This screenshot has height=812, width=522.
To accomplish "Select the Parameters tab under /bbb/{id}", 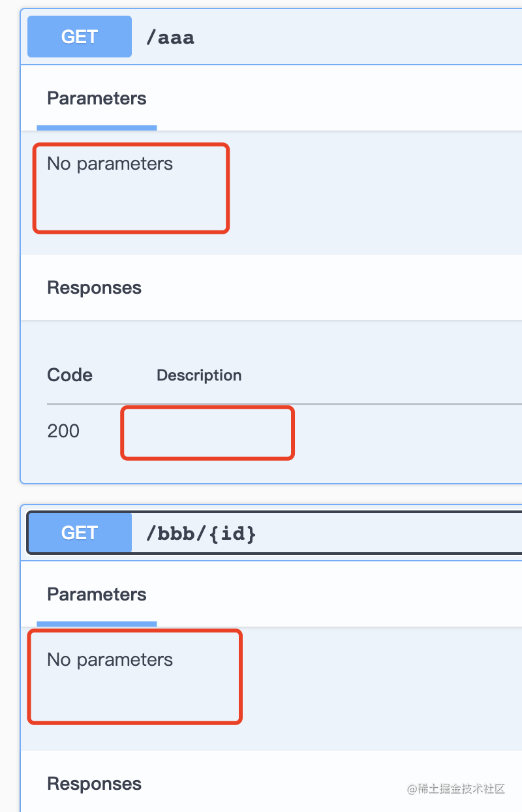I will pos(97,595).
